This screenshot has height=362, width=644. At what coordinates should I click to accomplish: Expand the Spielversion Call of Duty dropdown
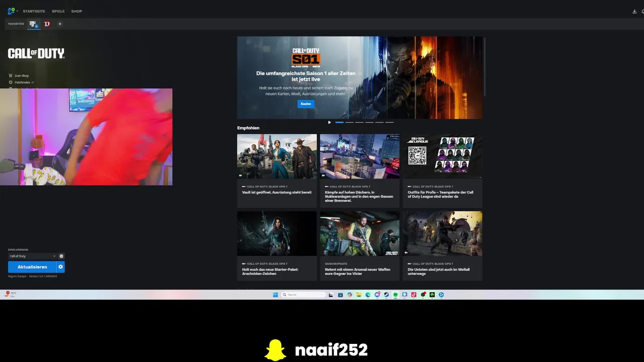point(32,256)
